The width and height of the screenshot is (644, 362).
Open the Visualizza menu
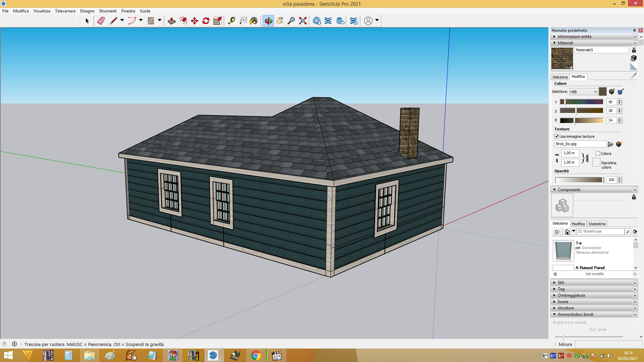click(x=42, y=11)
